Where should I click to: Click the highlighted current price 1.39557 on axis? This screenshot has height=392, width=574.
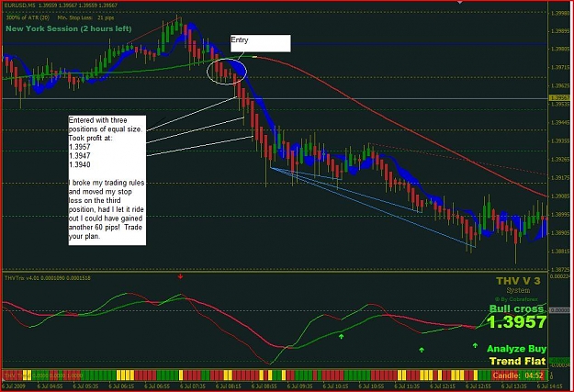pos(560,97)
